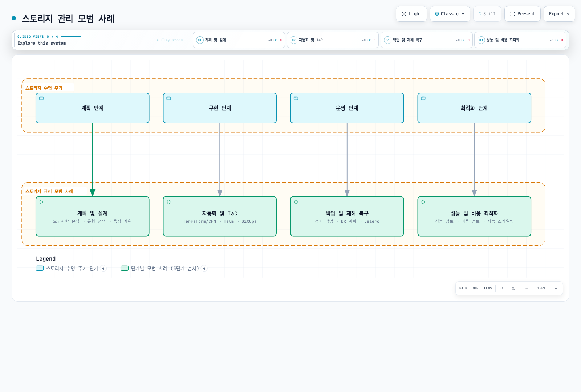
Task: Click the green arrow from 계획 단계
Action: click(93, 160)
